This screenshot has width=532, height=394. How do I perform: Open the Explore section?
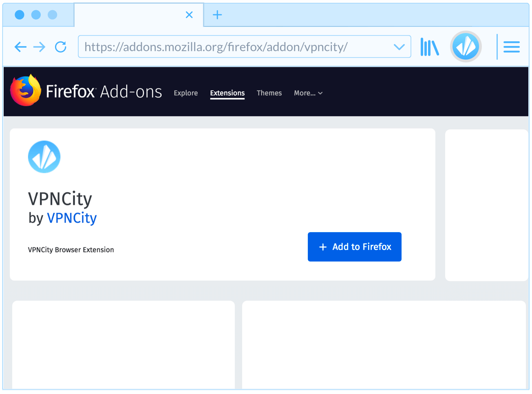[185, 93]
